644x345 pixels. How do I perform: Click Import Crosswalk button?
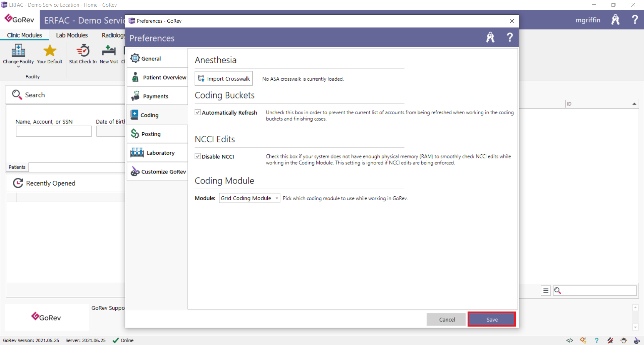click(x=224, y=78)
